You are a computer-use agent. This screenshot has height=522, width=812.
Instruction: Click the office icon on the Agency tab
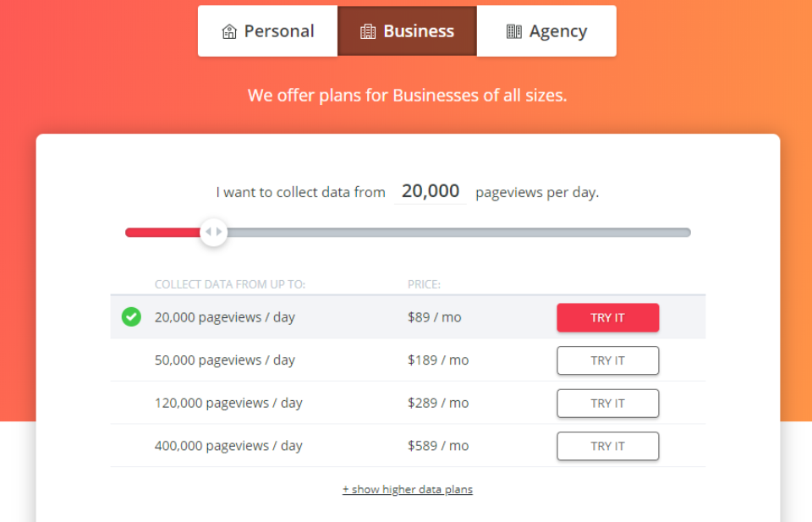pos(513,31)
